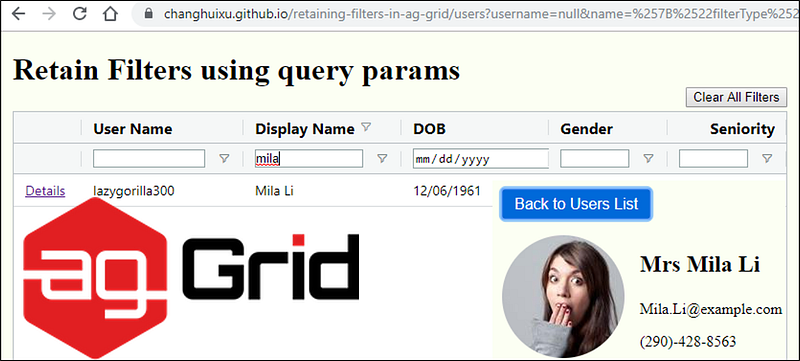This screenshot has height=361, width=800.
Task: Sort by the Gender column header
Action: point(586,129)
